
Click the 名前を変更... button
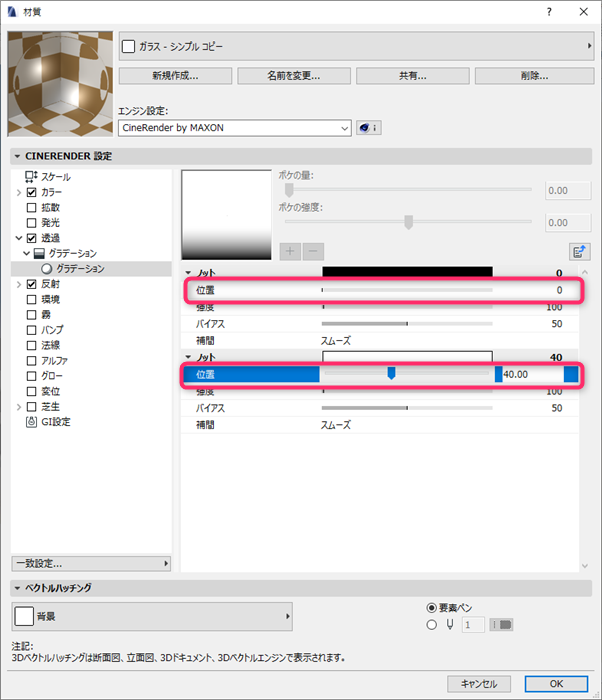pyautogui.click(x=294, y=76)
